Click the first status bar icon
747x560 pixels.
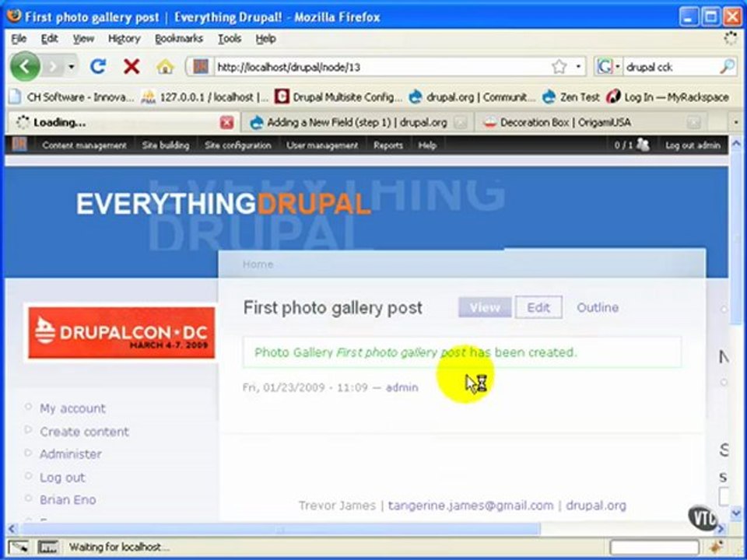pos(18,547)
